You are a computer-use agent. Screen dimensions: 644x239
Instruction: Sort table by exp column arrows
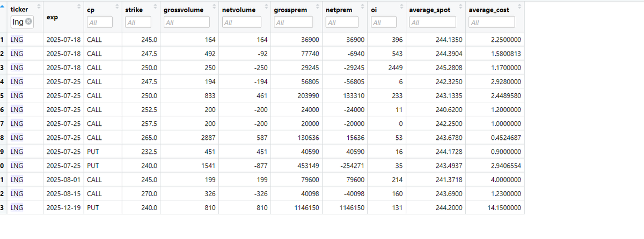coord(78,6)
